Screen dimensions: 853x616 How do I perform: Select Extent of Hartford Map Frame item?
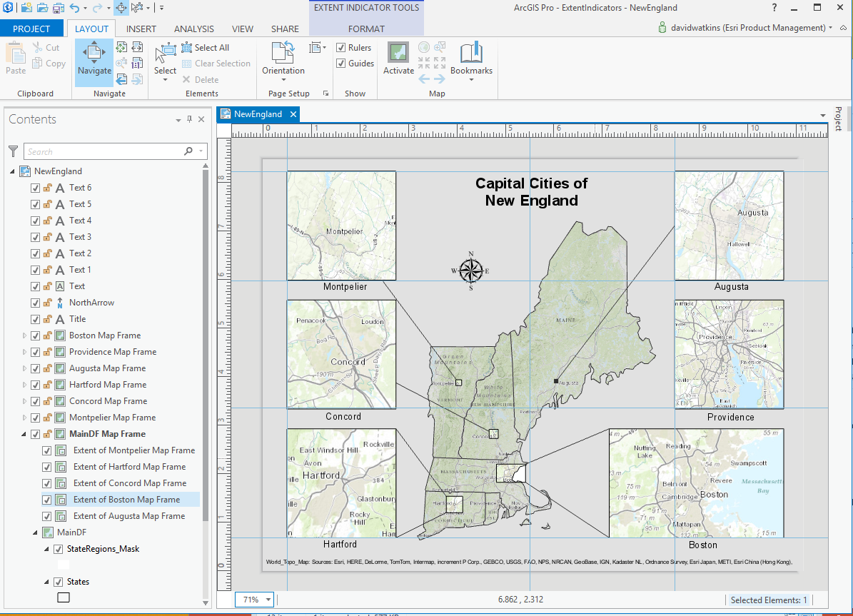(129, 467)
